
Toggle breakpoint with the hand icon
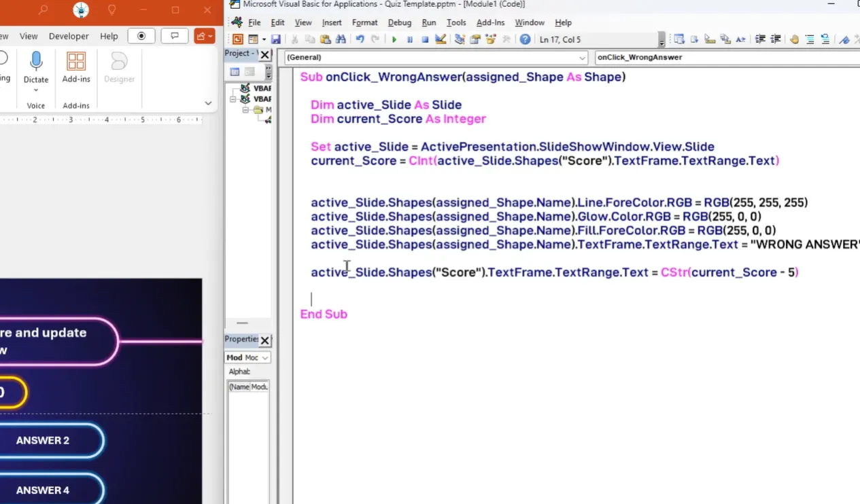[794, 39]
